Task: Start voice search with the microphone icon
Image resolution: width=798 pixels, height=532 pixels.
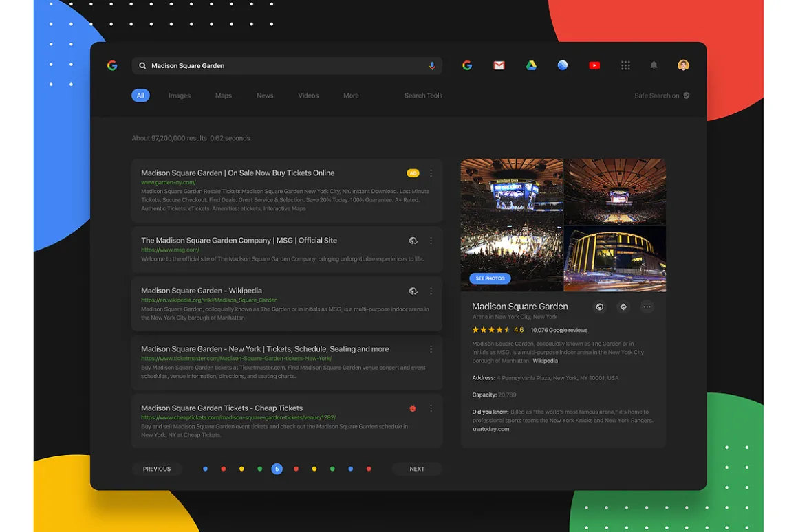Action: [x=431, y=65]
